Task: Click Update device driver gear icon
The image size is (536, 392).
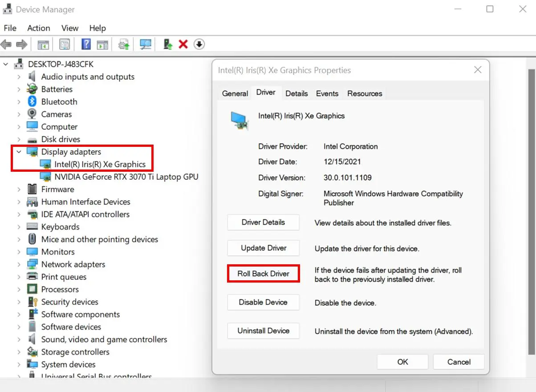Action: coord(124,44)
